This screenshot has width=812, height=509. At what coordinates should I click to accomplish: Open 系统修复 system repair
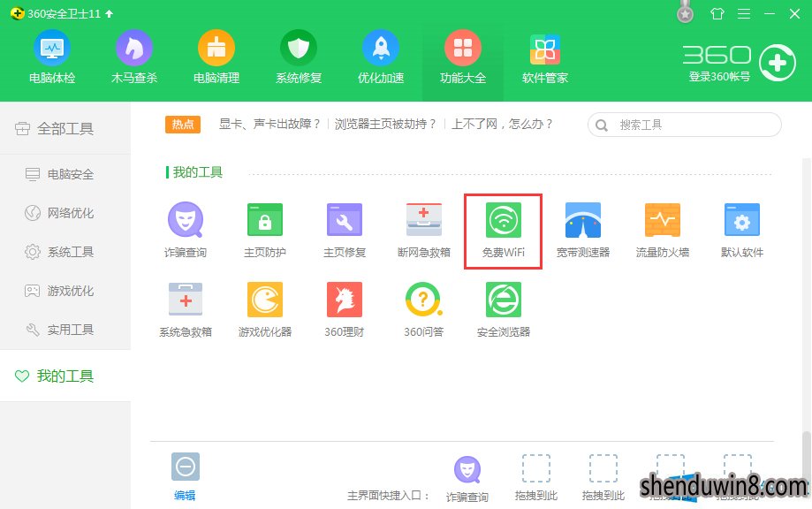299,57
